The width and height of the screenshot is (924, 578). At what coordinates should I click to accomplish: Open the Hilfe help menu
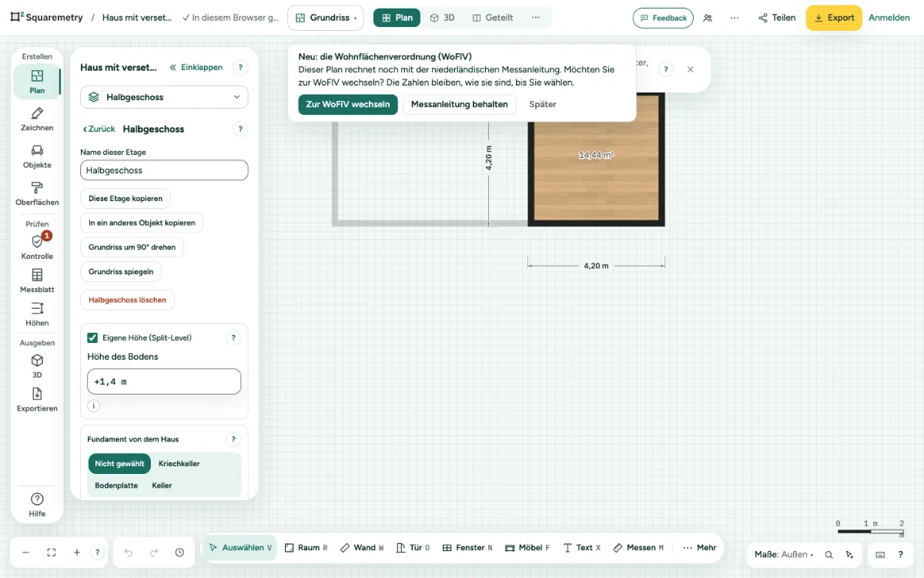37,505
